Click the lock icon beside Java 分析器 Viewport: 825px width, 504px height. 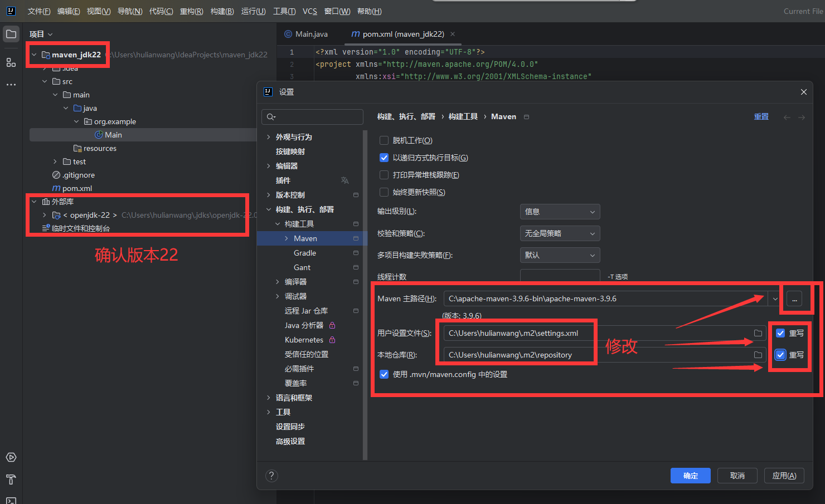(x=332, y=325)
